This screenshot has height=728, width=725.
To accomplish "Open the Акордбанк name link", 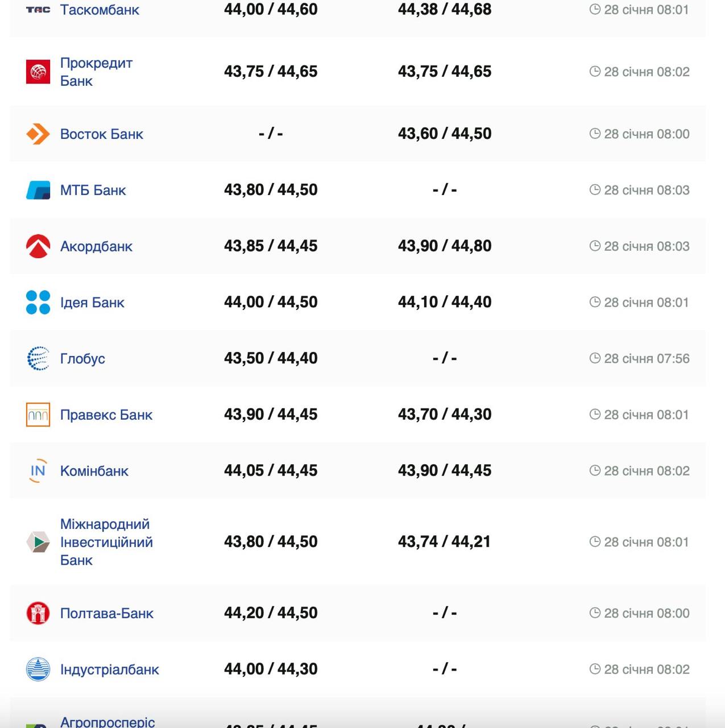I will [x=96, y=246].
